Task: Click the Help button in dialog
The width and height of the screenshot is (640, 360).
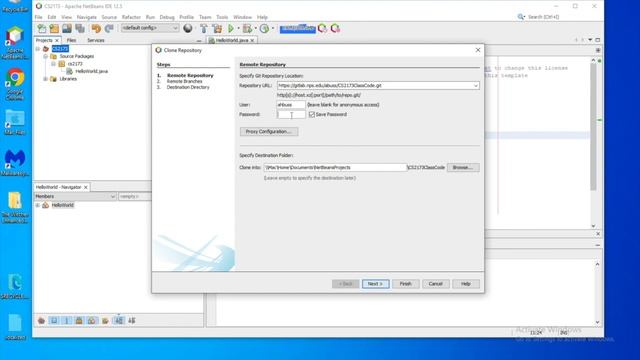Action: coord(466,284)
